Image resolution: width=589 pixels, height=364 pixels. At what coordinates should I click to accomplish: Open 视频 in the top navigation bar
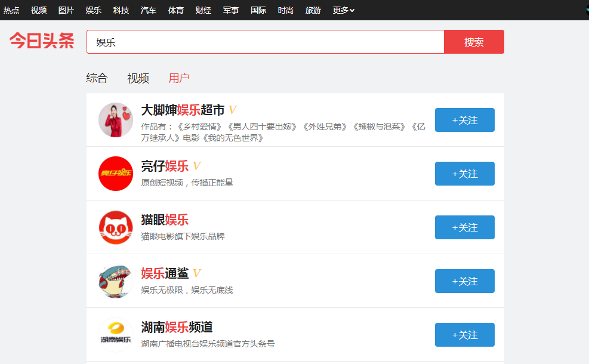[39, 10]
